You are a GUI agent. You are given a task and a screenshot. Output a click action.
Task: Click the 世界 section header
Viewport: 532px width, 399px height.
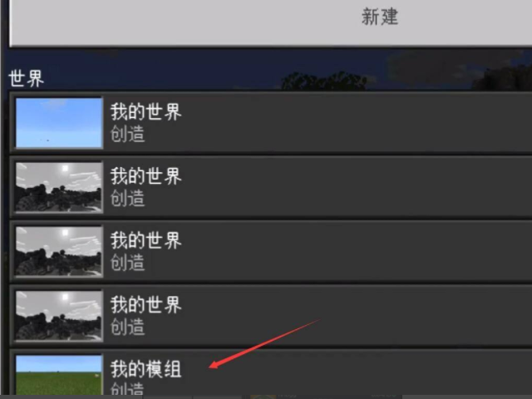(x=26, y=79)
